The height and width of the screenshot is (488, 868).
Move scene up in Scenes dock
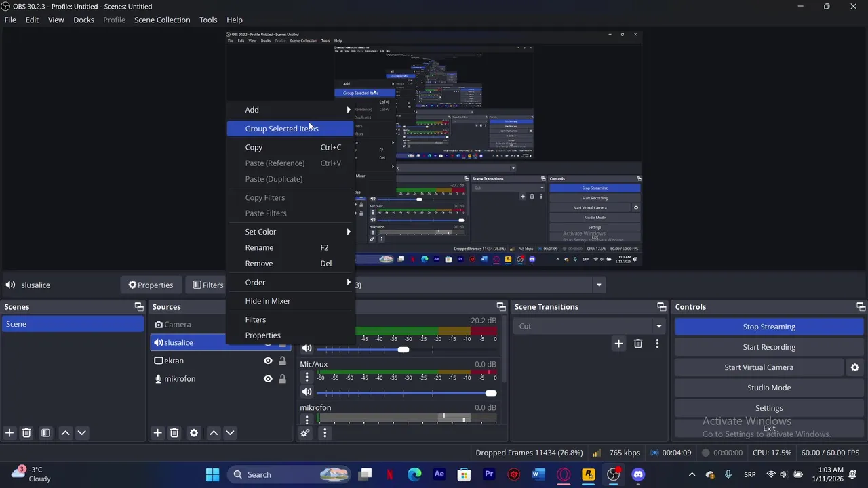65,433
